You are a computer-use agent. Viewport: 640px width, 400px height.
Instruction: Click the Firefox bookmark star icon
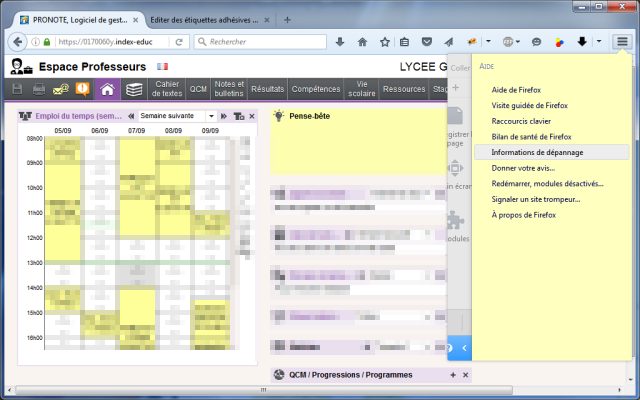coord(384,42)
